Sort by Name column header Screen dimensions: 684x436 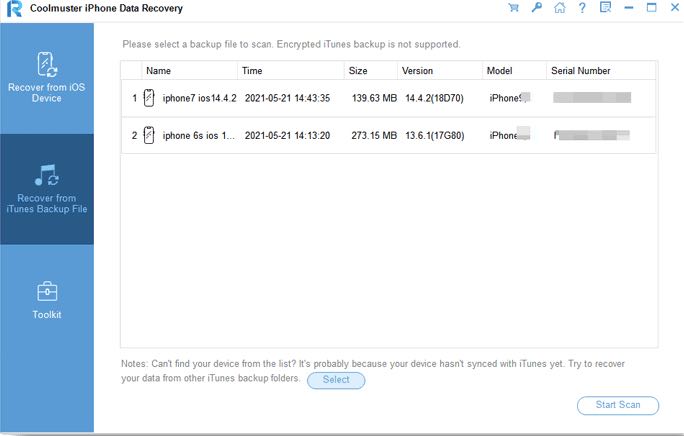coord(189,71)
